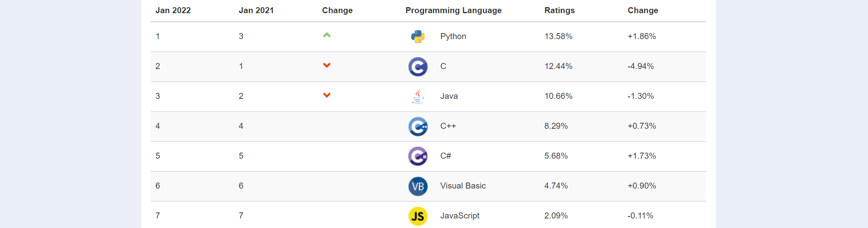The height and width of the screenshot is (228, 868).
Task: Click the C# logo icon
Action: pyautogui.click(x=418, y=156)
